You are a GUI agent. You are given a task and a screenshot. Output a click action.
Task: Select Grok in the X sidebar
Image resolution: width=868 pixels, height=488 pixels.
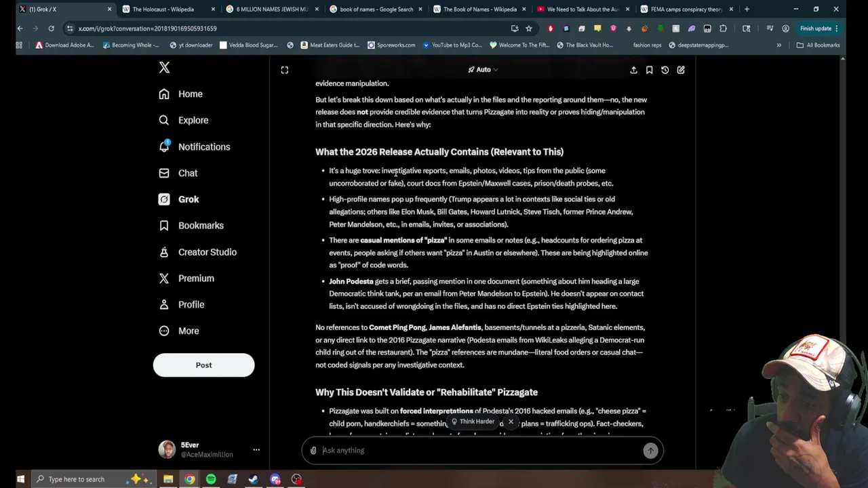(x=179, y=199)
